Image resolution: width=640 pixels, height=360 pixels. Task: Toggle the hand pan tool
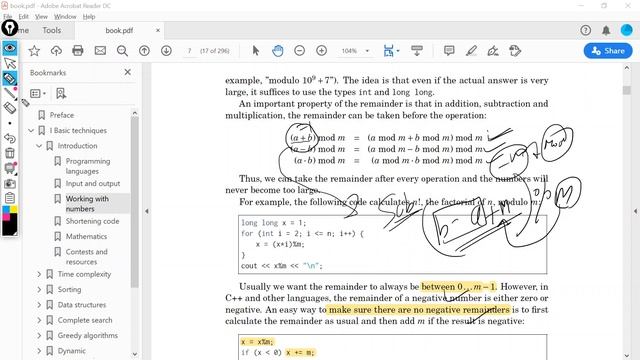278,51
